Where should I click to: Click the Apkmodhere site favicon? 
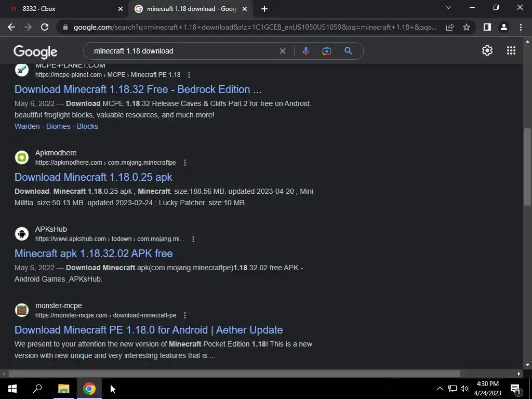click(22, 157)
